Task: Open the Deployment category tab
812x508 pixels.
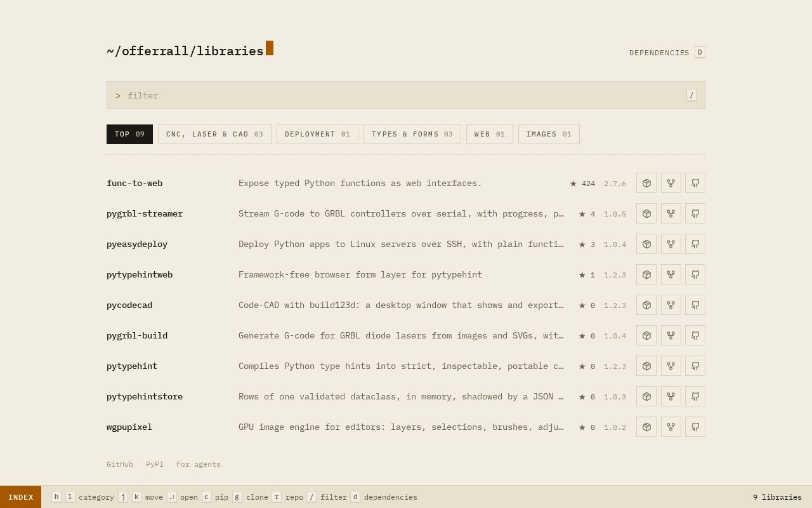Action: 317,134
